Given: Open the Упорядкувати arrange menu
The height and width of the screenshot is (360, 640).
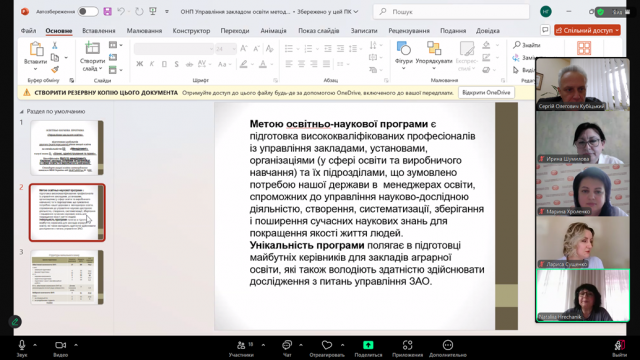Looking at the screenshot, I should [x=434, y=55].
